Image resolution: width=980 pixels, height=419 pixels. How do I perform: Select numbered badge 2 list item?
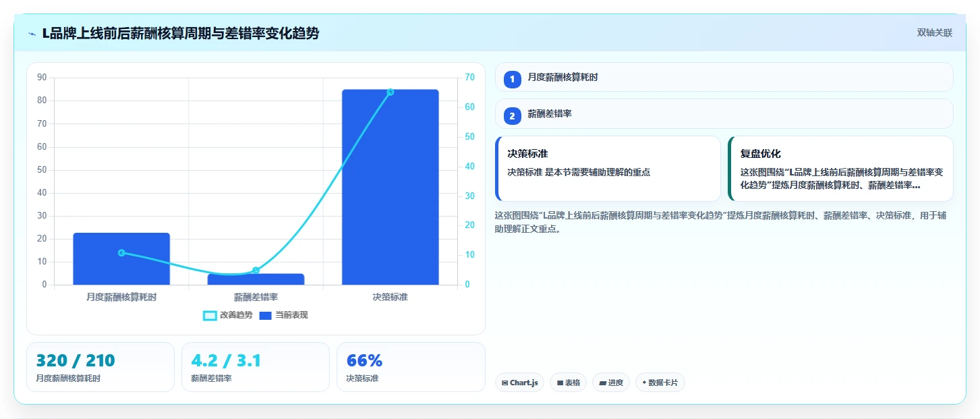pyautogui.click(x=512, y=116)
